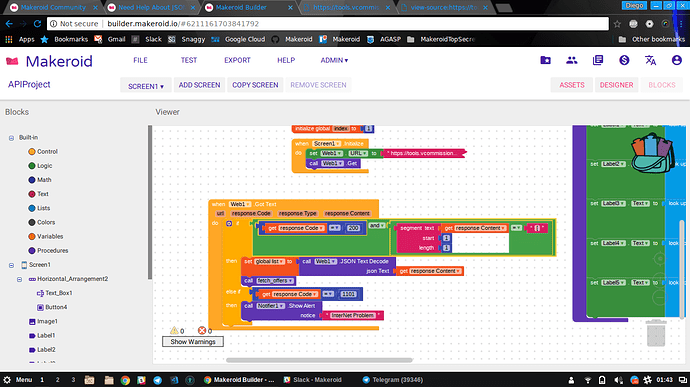Open the fetch_offers procedure dropdown
This screenshot has width=690, height=387.
(x=275, y=280)
